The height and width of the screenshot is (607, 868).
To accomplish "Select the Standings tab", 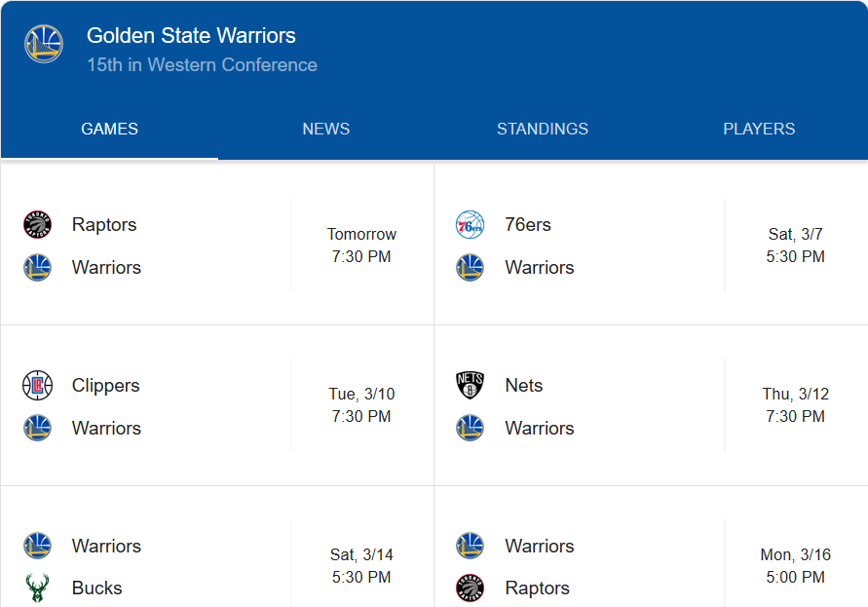I will click(x=543, y=129).
